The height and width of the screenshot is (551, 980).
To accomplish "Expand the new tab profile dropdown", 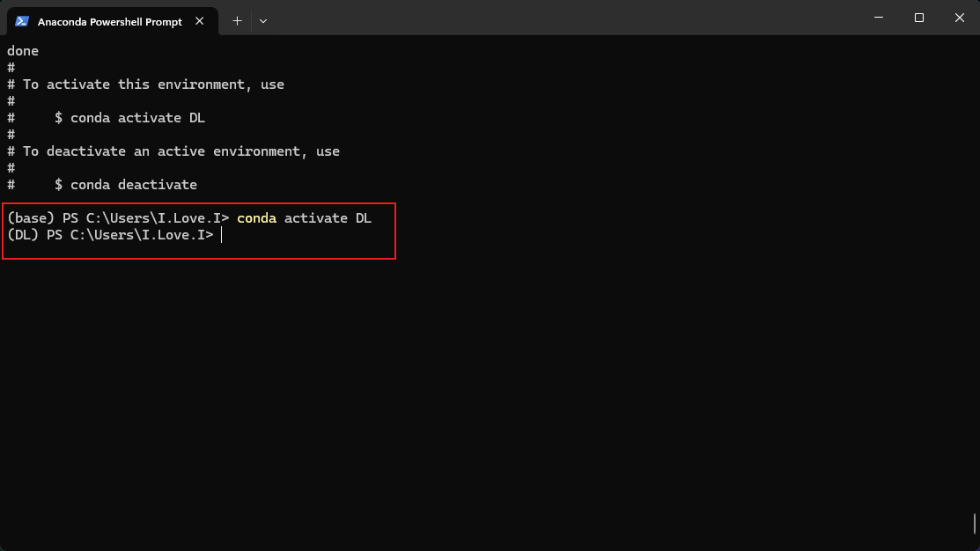I will tap(263, 21).
